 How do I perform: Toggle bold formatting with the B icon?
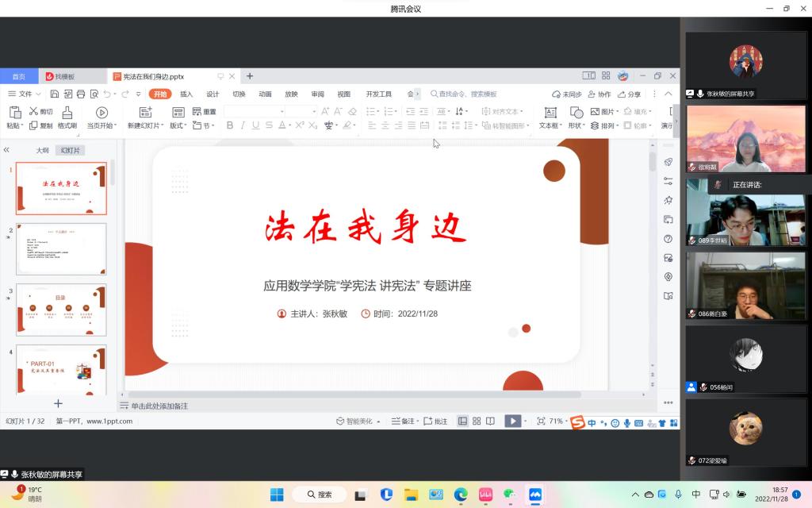(x=229, y=125)
